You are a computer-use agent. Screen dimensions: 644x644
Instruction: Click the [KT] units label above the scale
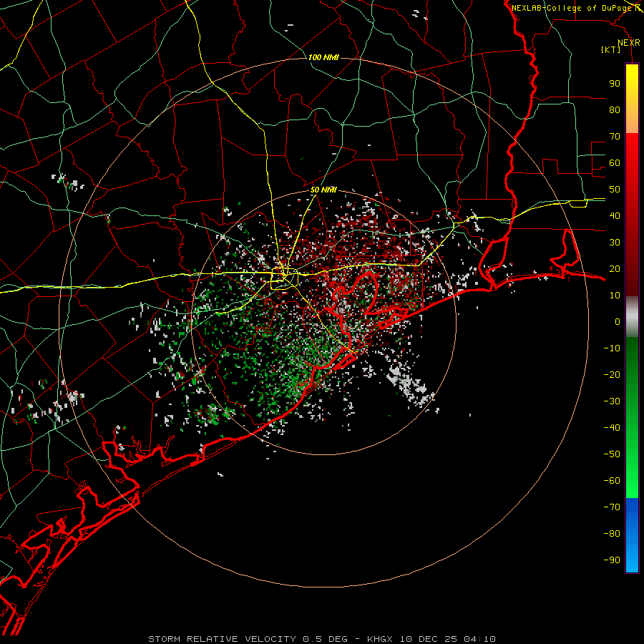tap(611, 49)
